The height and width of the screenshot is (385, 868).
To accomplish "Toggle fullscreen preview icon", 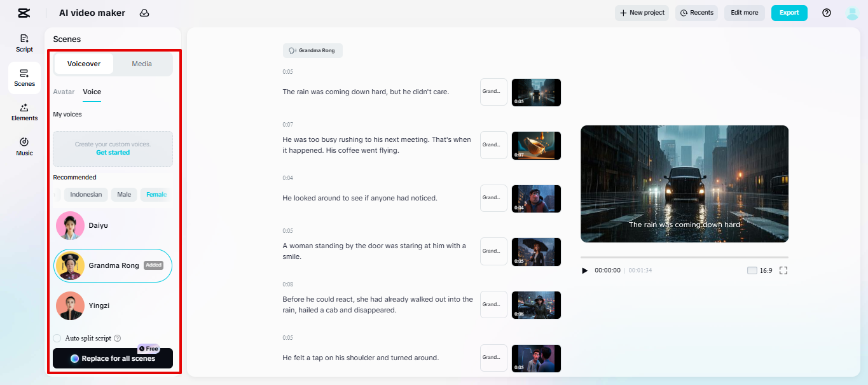I will (x=783, y=270).
